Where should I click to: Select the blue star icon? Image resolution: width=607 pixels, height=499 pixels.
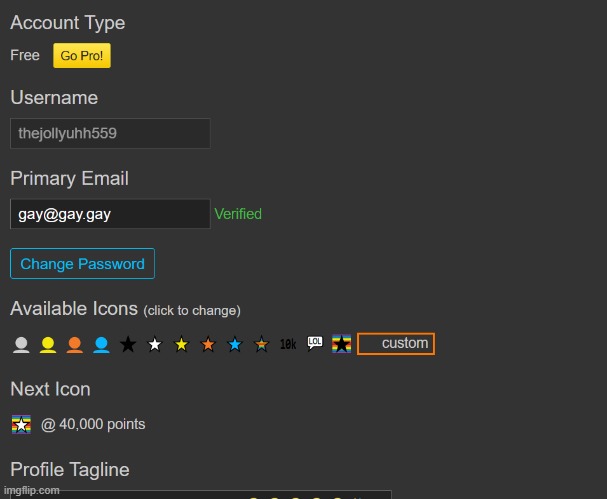235,345
